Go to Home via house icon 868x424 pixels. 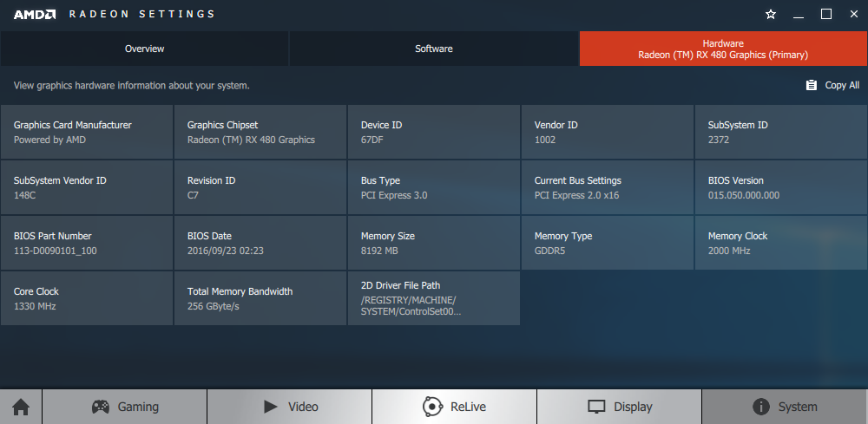coord(21,407)
